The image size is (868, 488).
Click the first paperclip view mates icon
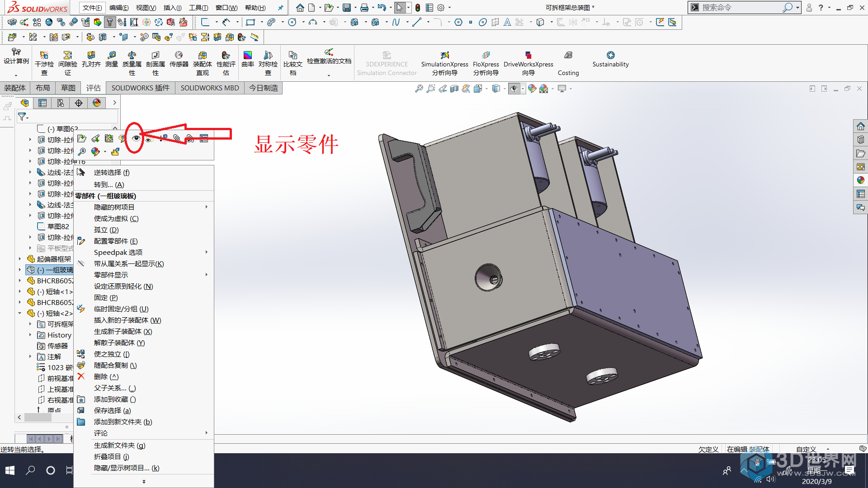tap(177, 138)
